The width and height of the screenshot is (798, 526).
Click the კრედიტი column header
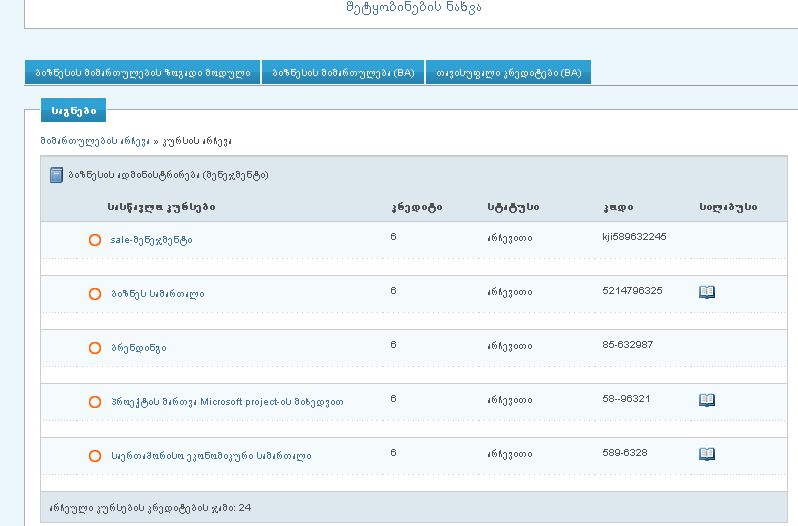click(x=417, y=207)
